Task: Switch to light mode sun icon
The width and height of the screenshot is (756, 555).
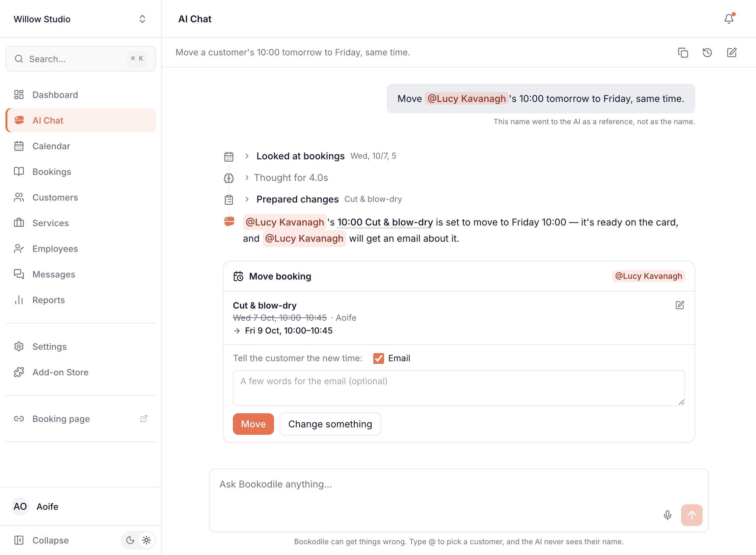Action: coord(146,540)
